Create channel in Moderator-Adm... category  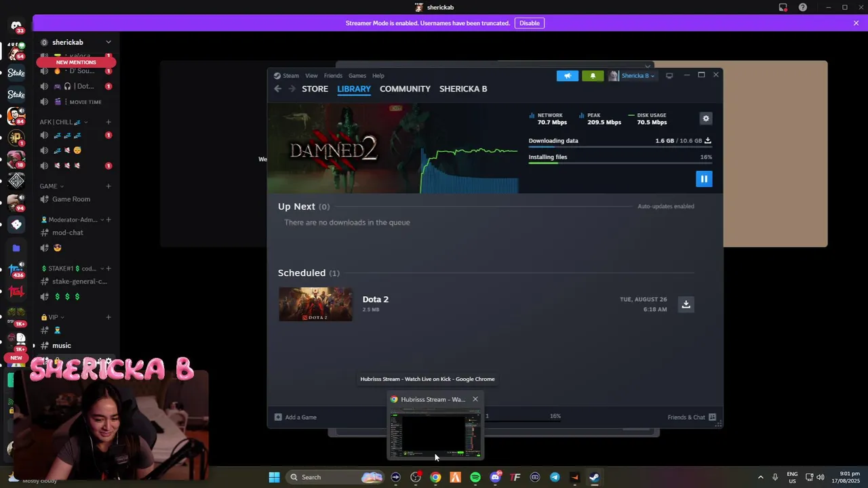tap(108, 220)
